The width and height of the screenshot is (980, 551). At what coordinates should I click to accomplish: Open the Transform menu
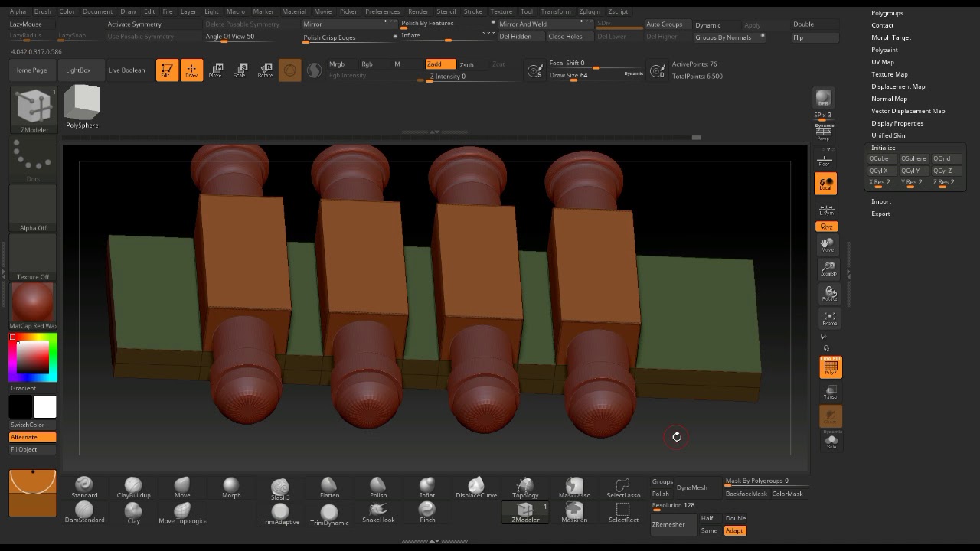point(555,11)
